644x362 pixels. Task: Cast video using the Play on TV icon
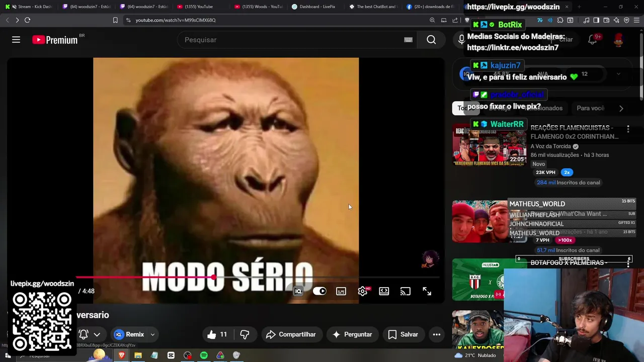406,291
